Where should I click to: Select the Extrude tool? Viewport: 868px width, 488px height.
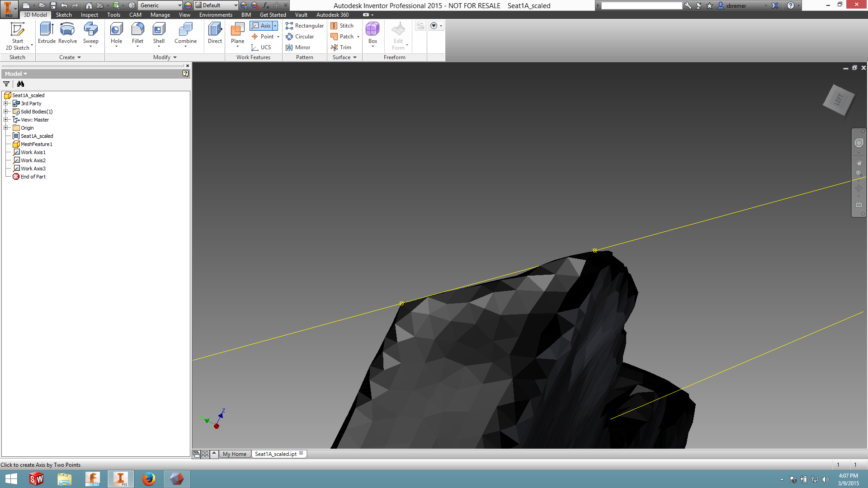[x=47, y=33]
